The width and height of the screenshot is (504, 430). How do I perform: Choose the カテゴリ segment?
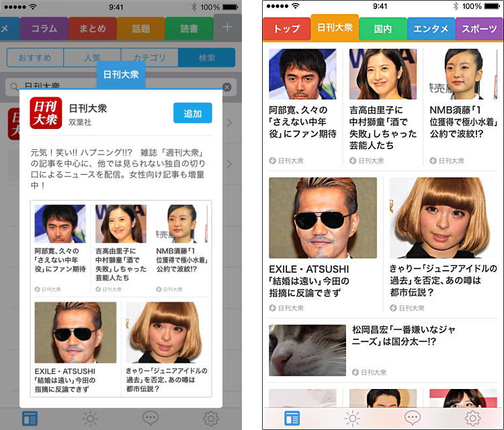[149, 58]
